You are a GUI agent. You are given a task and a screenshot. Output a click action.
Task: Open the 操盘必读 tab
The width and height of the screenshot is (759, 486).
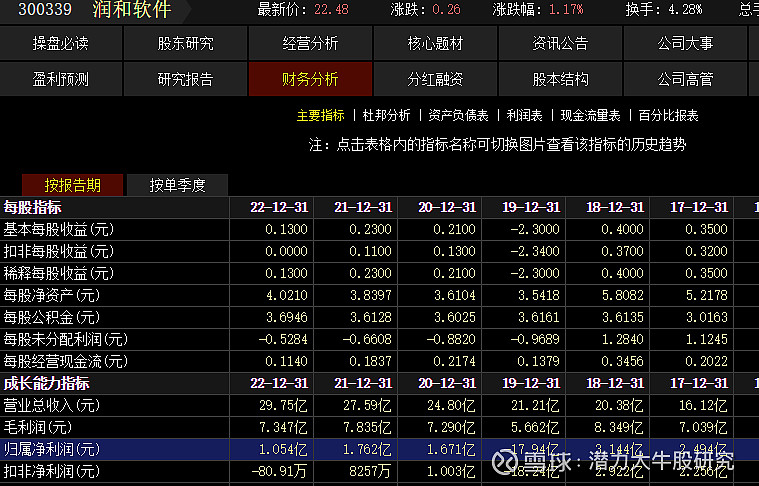(x=61, y=44)
